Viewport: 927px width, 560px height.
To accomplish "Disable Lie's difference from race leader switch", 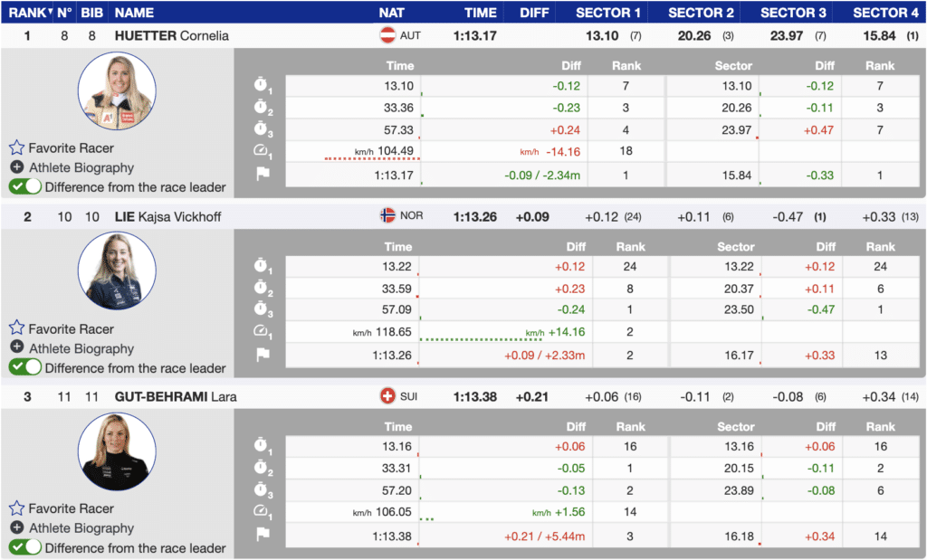I will point(25,367).
